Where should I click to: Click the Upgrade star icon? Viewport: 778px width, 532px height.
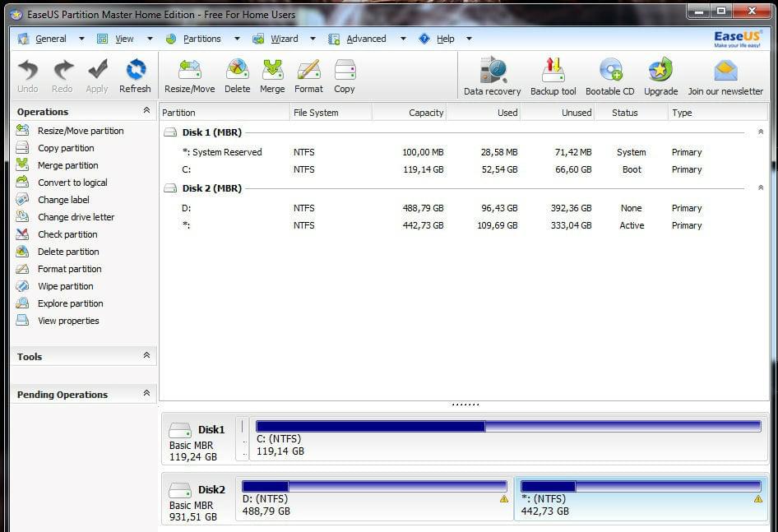[x=660, y=70]
